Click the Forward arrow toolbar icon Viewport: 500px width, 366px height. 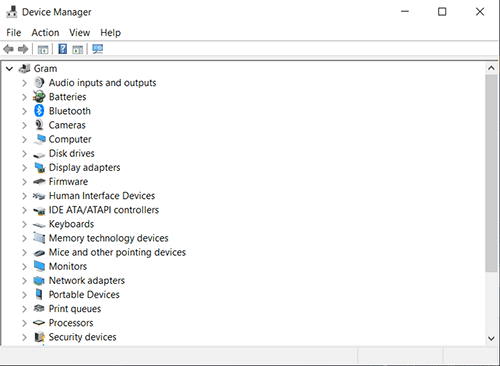(23, 49)
